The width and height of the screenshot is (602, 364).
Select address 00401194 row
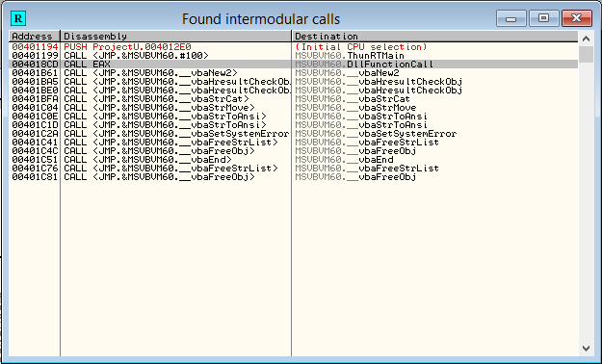(35, 47)
